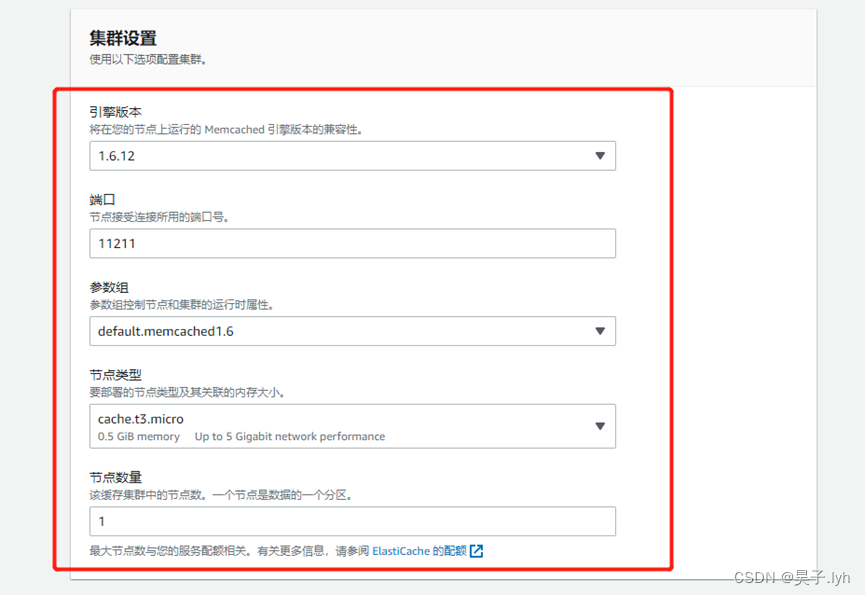Click the arrow of the parameter group dropdown
Viewport: 865px width, 595px height.
click(x=600, y=331)
